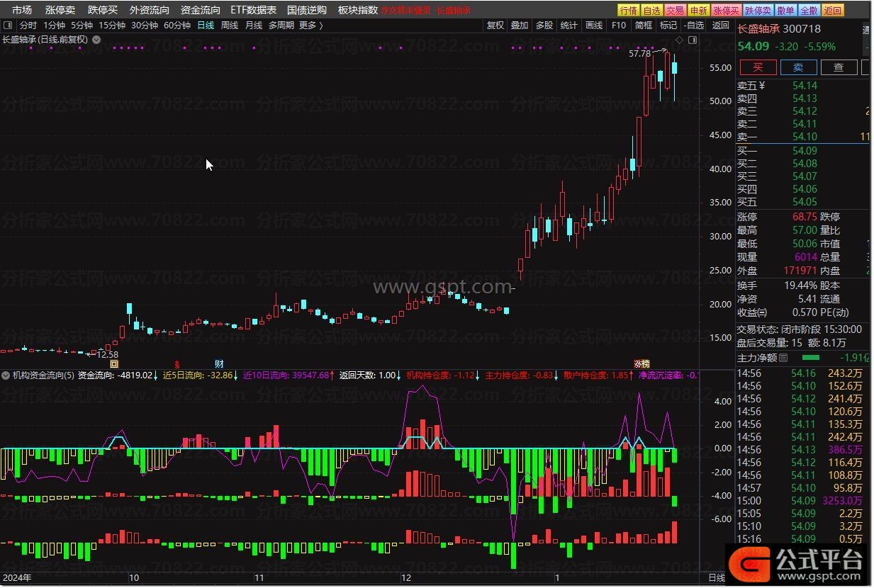874x588 pixels.
Task: Click the 资金流向: -4819.02 indicator value
Action: (x=116, y=375)
